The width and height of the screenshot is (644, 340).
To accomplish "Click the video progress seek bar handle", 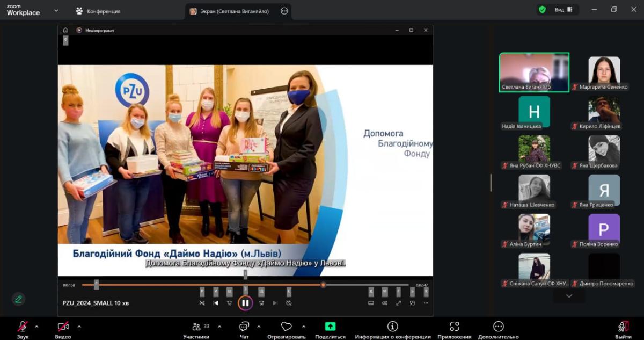I will [x=323, y=285].
